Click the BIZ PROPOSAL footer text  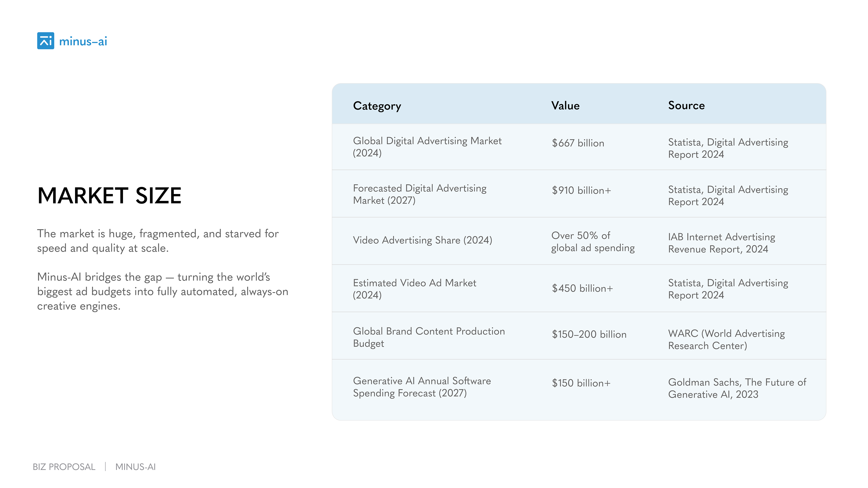click(64, 467)
